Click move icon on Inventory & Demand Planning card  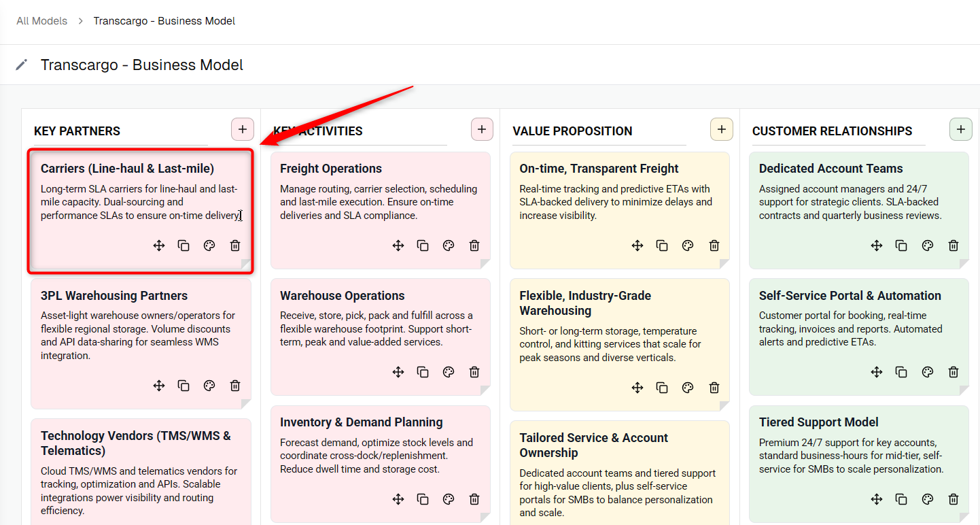(398, 499)
